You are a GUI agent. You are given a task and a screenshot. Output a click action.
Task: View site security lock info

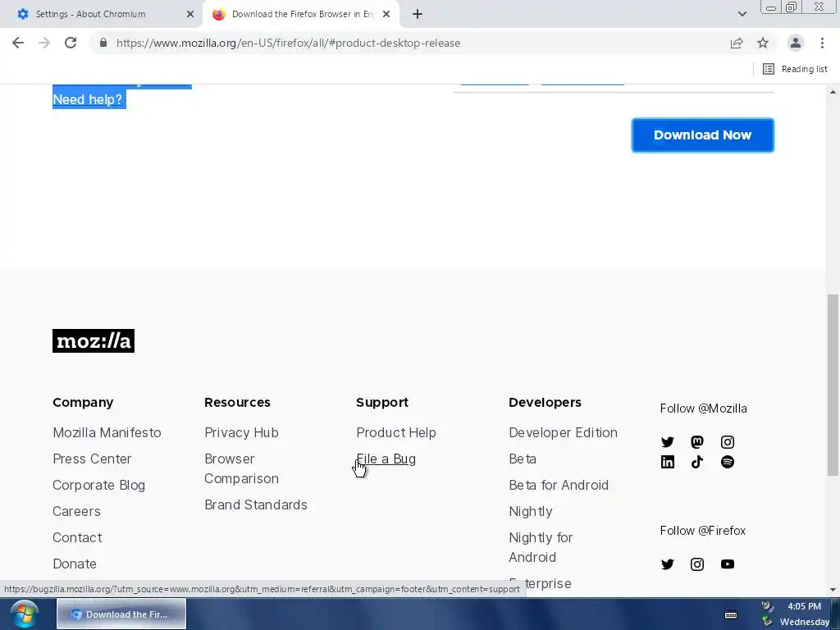pos(103,43)
